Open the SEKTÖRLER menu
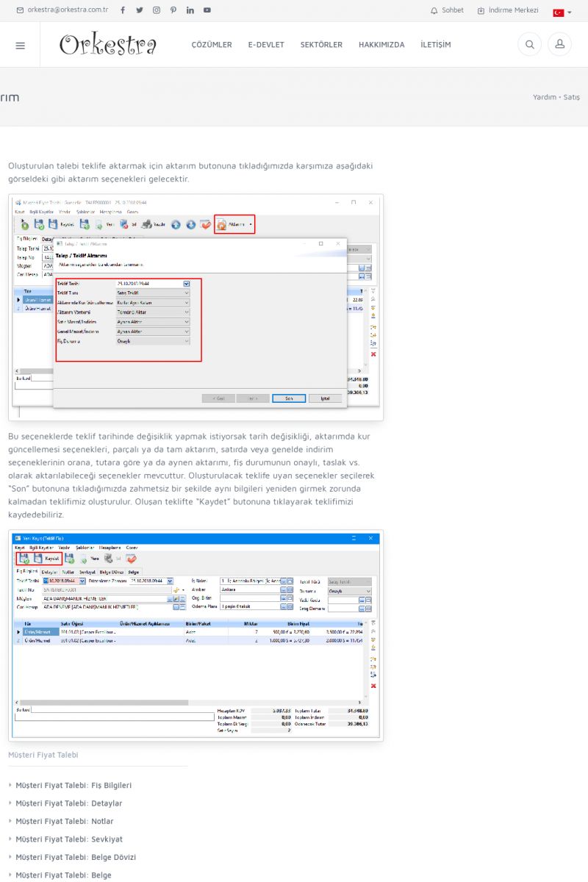Image resolution: width=588 pixels, height=882 pixels. click(x=321, y=45)
